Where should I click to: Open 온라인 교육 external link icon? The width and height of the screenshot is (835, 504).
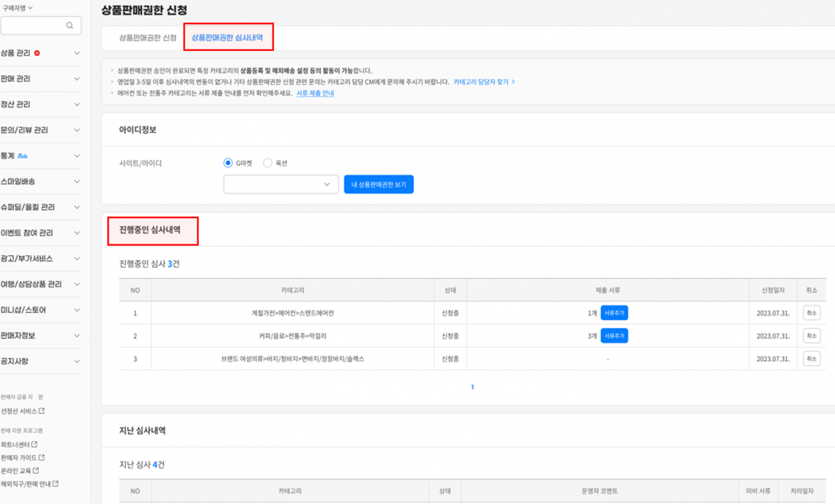click(x=36, y=471)
